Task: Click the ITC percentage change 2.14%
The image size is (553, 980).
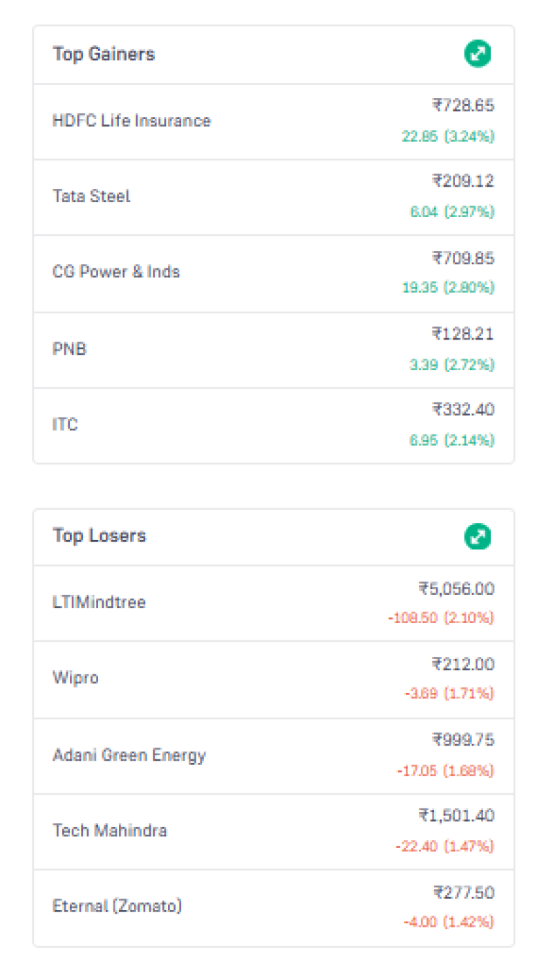Action: (x=474, y=440)
